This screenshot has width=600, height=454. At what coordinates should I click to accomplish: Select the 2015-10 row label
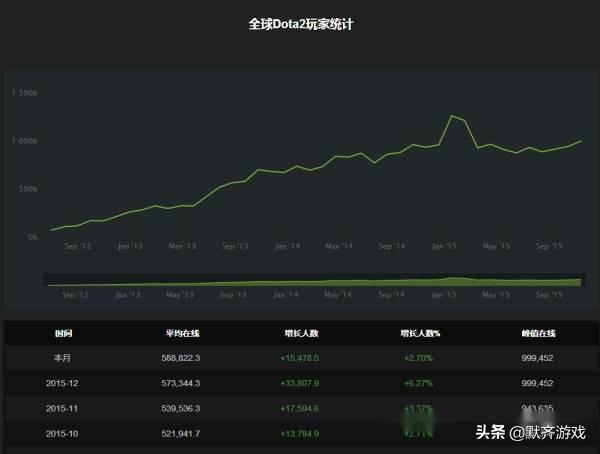(62, 434)
